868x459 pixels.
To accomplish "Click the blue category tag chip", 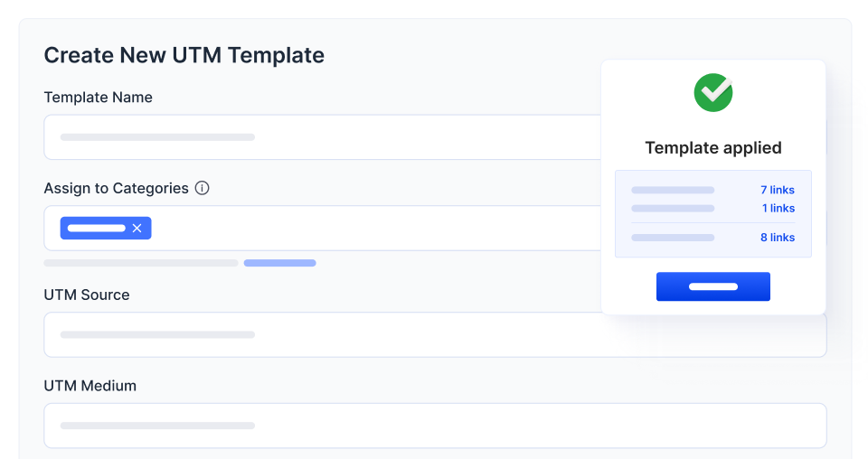I will [x=97, y=229].
